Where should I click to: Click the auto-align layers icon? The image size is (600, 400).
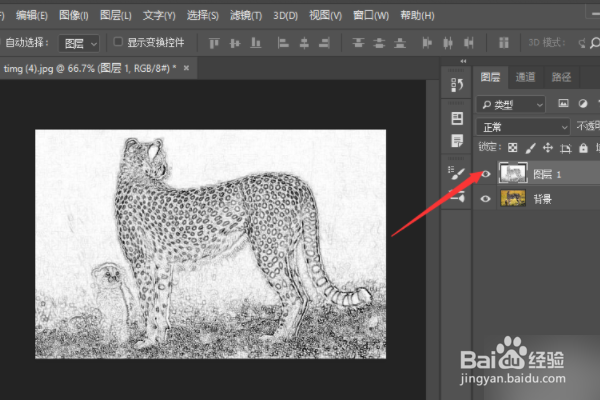click(504, 43)
